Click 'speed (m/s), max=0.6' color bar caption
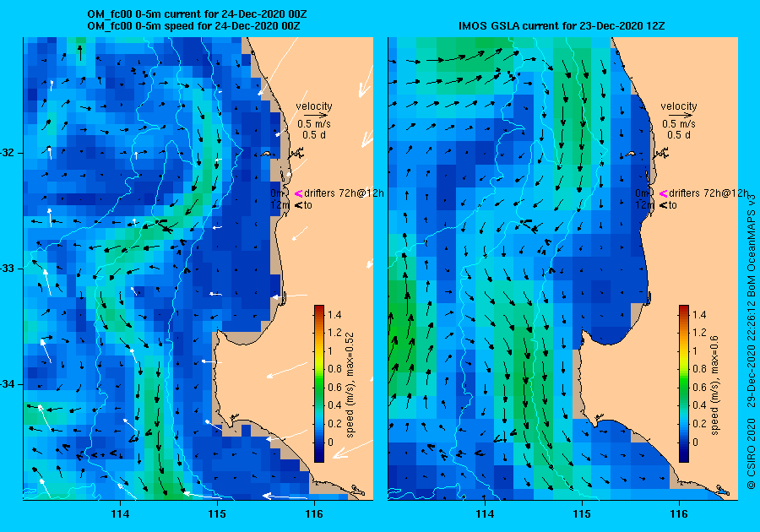 pyautogui.click(x=714, y=385)
